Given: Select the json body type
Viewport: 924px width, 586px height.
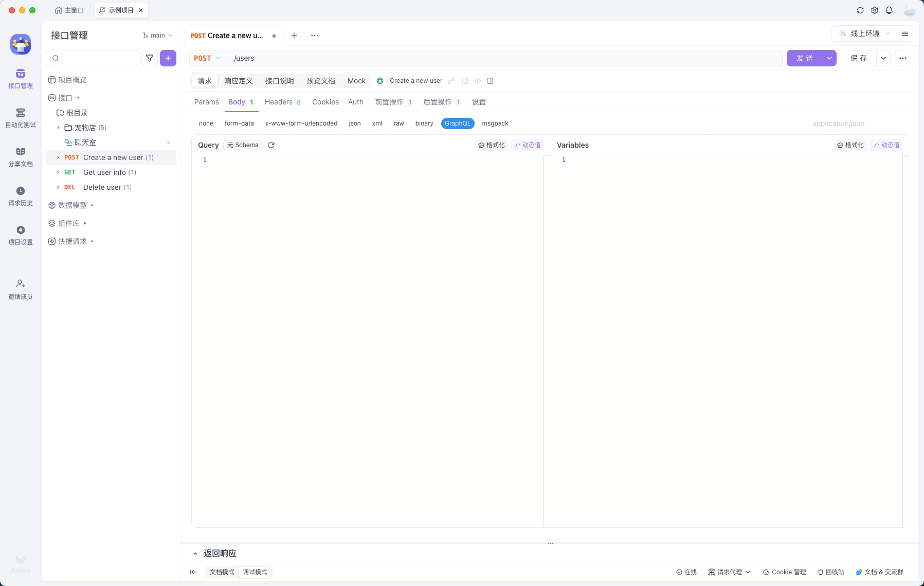Looking at the screenshot, I should tap(355, 123).
